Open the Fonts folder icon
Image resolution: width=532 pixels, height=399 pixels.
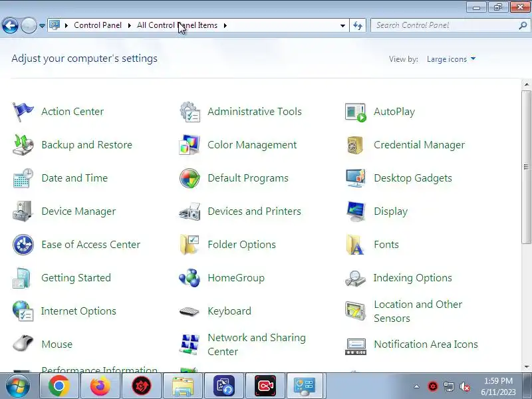(x=355, y=245)
